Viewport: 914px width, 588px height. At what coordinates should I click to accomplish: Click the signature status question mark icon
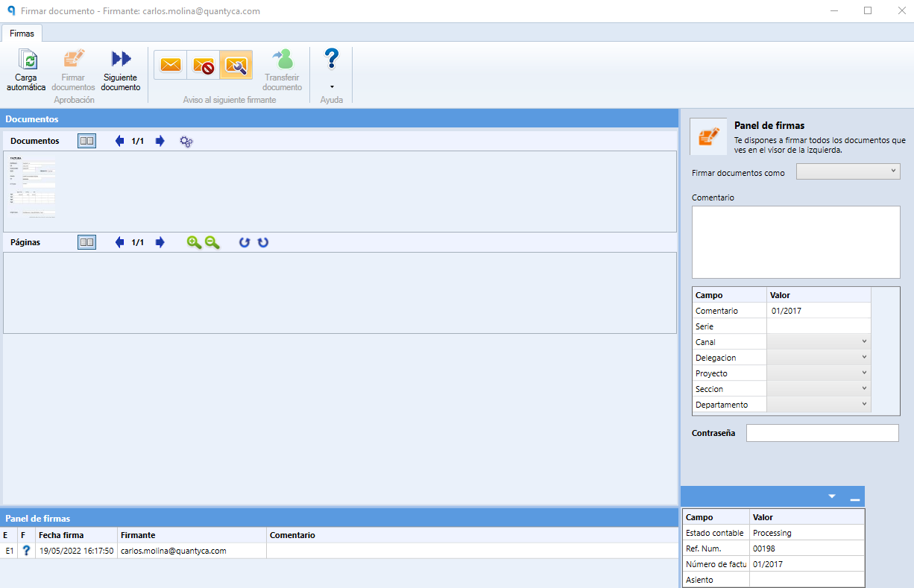(x=26, y=551)
